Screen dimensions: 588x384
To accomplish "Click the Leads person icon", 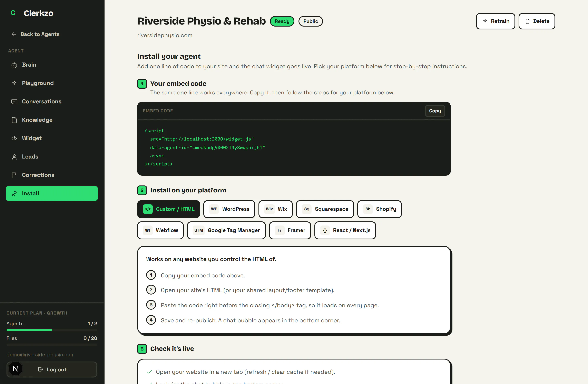I will [x=14, y=157].
